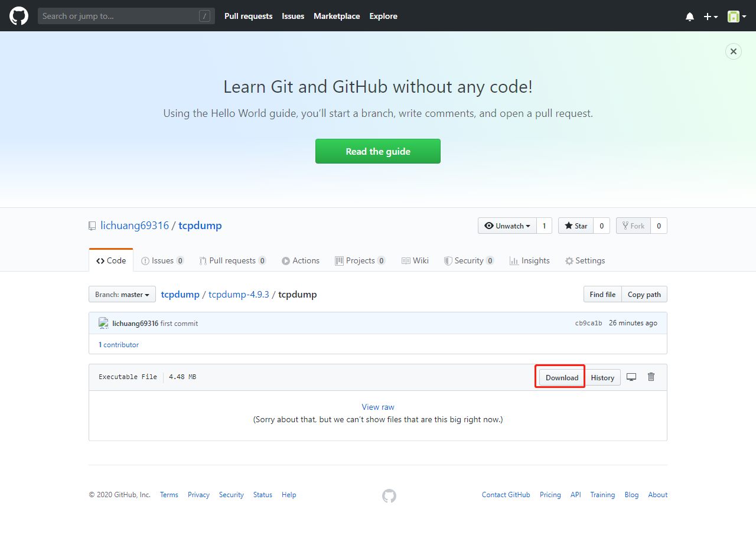The height and width of the screenshot is (545, 756).
Task: Open the first commit message link
Action: (179, 324)
